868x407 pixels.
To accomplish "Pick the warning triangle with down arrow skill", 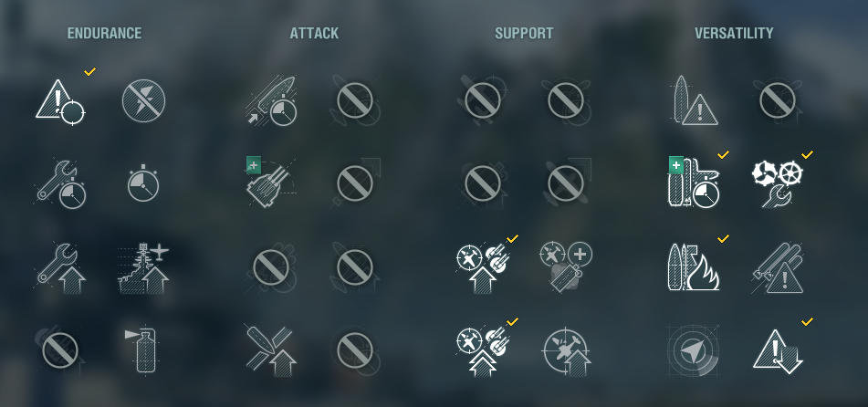I will click(778, 350).
